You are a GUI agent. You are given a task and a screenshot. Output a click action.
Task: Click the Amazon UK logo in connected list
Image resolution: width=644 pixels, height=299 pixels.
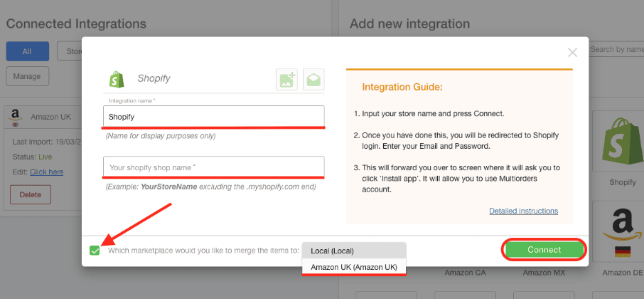click(16, 117)
